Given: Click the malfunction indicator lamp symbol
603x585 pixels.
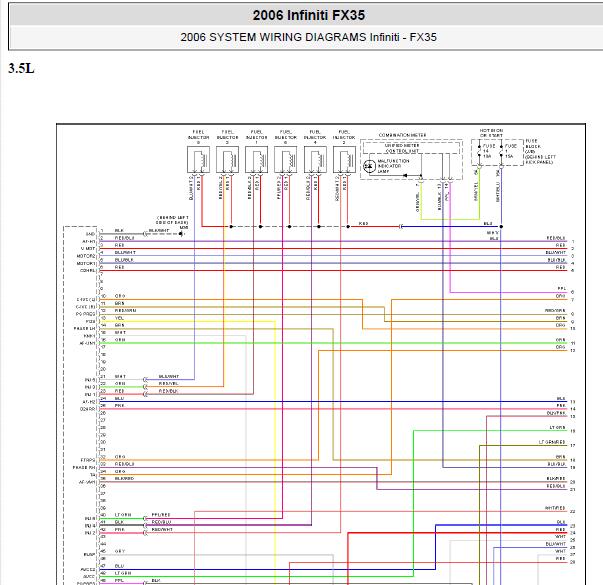Looking at the screenshot, I should 369,166.
